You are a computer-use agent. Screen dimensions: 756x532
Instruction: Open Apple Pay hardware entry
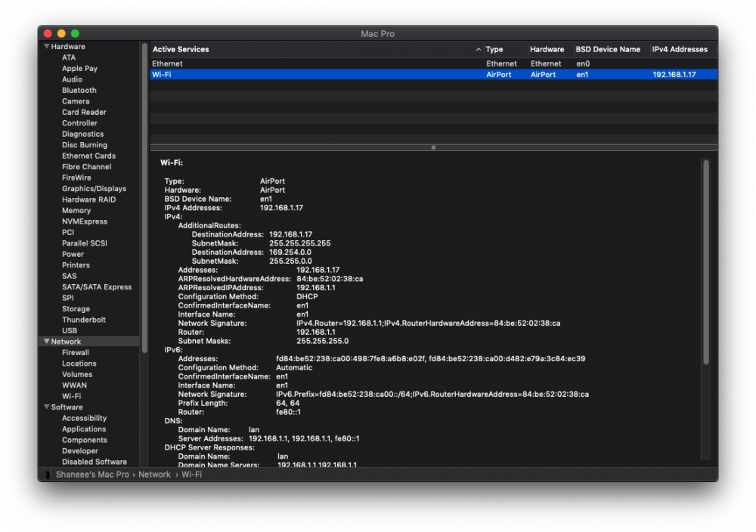(79, 69)
